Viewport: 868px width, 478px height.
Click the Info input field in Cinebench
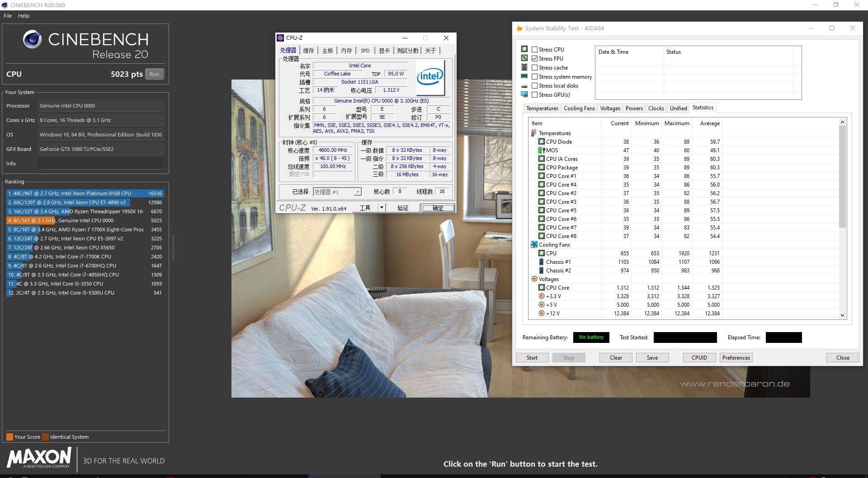click(x=100, y=164)
